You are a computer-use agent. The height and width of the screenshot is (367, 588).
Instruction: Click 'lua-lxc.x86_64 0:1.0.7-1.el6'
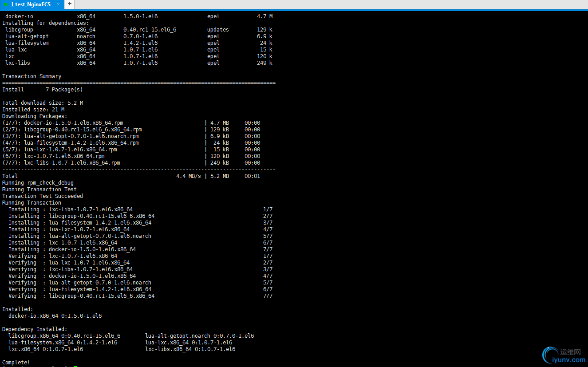pyautogui.click(x=189, y=343)
